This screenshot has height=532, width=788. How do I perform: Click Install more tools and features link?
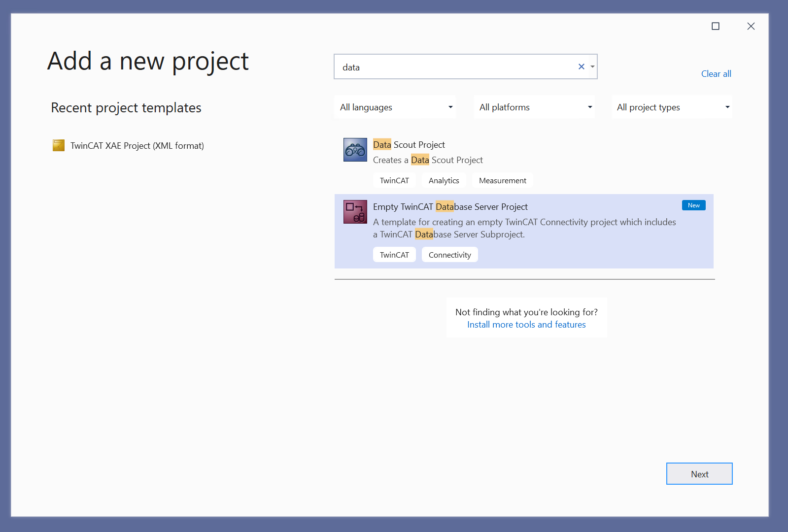point(526,325)
